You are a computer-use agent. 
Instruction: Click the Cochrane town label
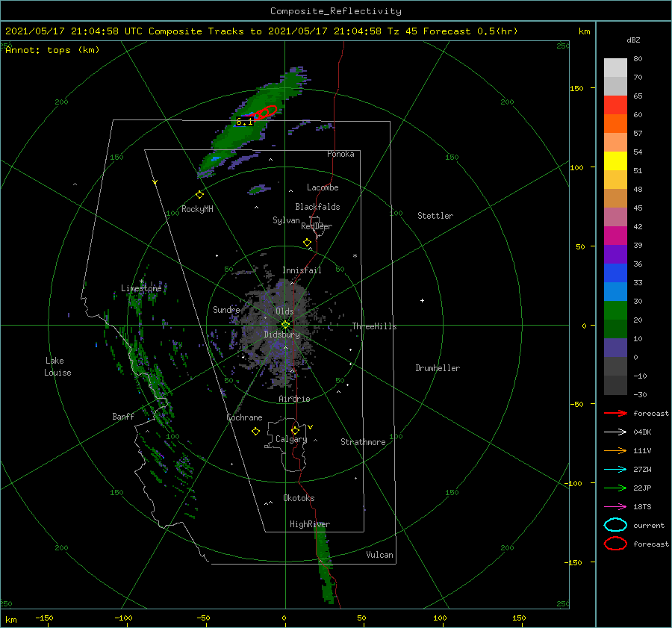(244, 417)
